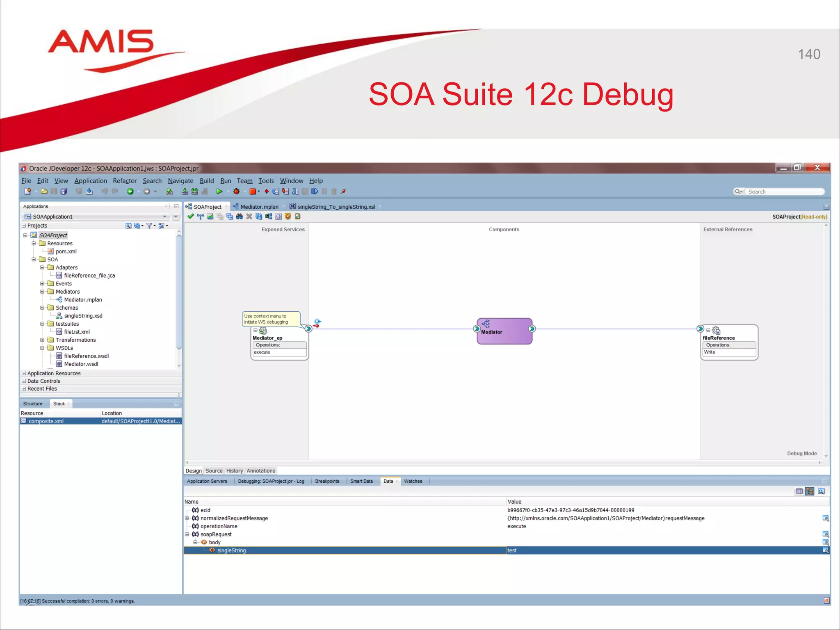840x630 pixels.
Task: Switch to the singleString_To_singleString.xsl tab
Action: click(336, 207)
